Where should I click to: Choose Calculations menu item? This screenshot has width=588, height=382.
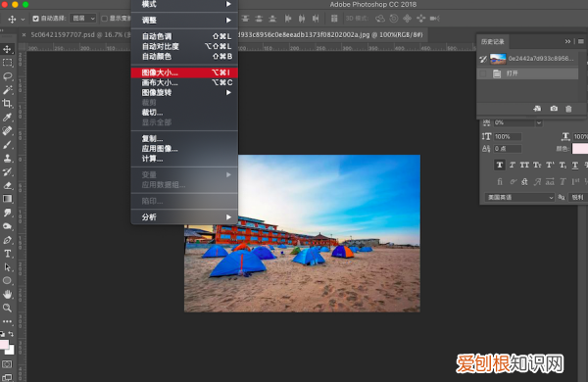coord(184,159)
